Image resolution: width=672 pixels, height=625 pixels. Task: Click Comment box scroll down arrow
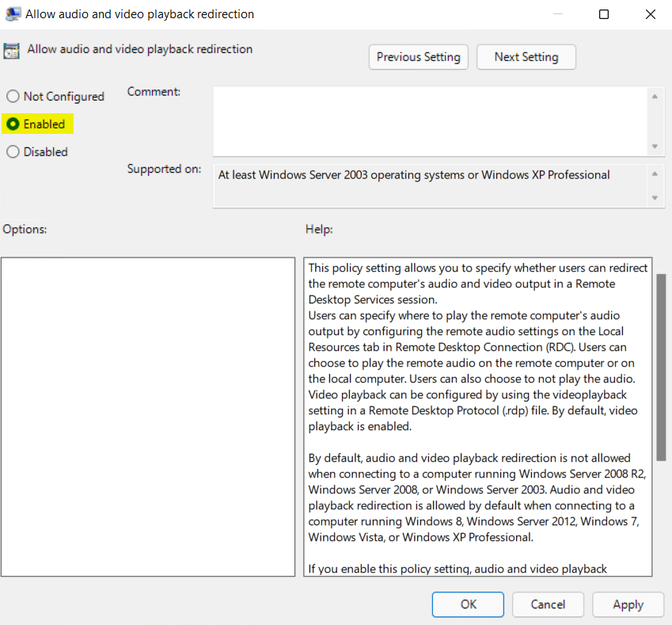click(655, 147)
